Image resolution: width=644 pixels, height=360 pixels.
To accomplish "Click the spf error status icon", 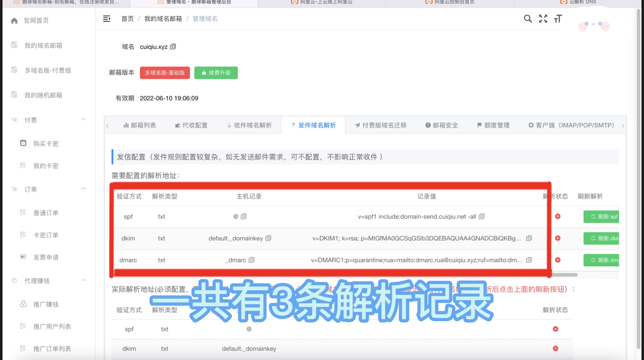I will (557, 217).
